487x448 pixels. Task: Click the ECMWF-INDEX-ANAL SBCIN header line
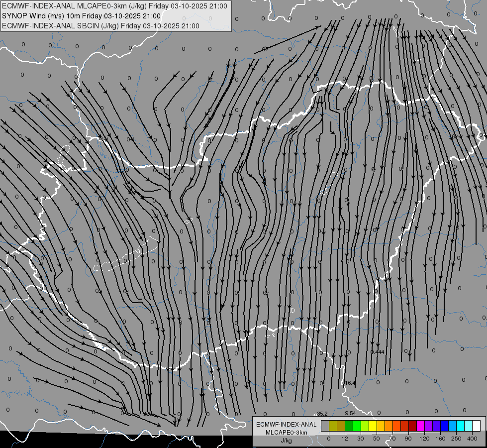(x=100, y=26)
